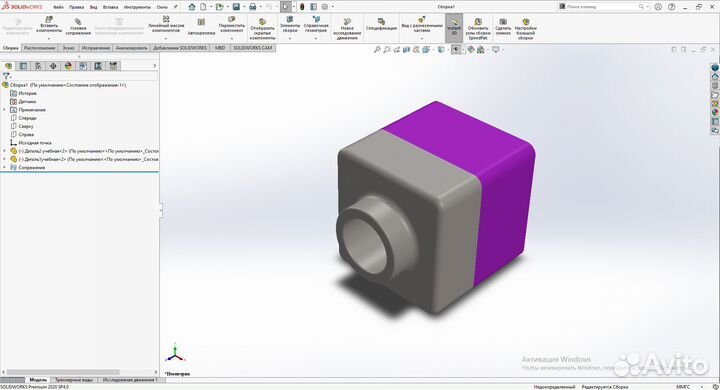Switch to the Эскиз ribbon tab

[68, 48]
